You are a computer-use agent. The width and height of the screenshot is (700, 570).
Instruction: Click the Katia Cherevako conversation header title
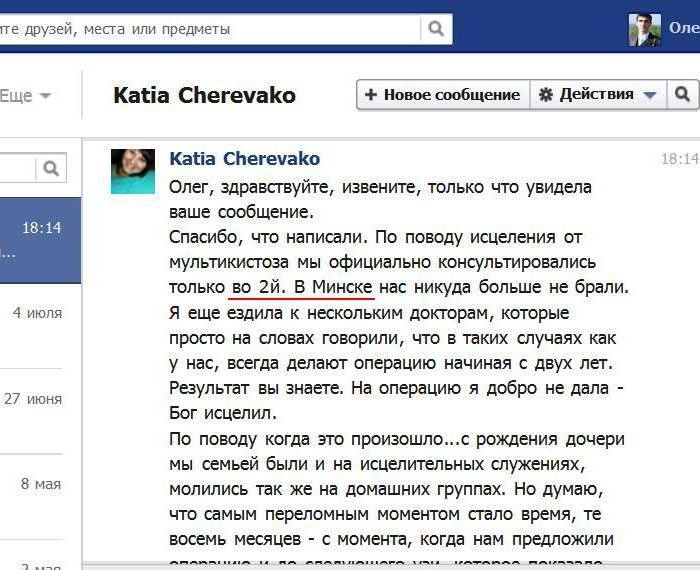(x=204, y=95)
